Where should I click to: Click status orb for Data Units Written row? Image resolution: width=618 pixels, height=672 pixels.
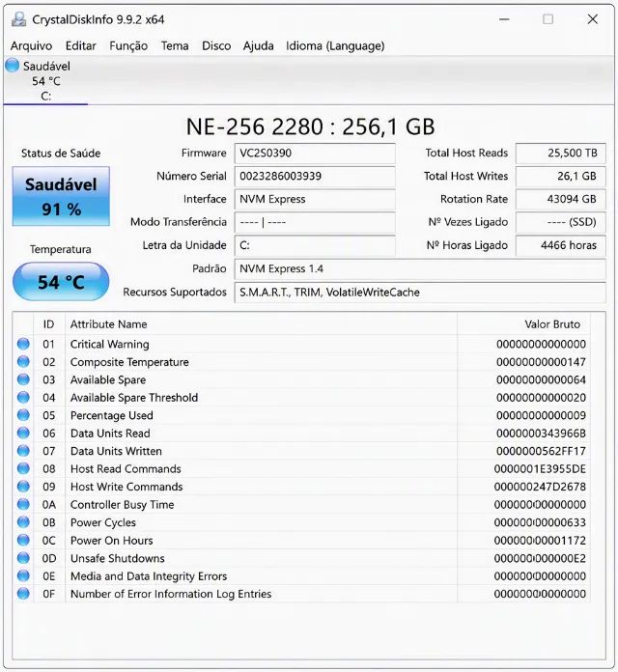tap(23, 451)
